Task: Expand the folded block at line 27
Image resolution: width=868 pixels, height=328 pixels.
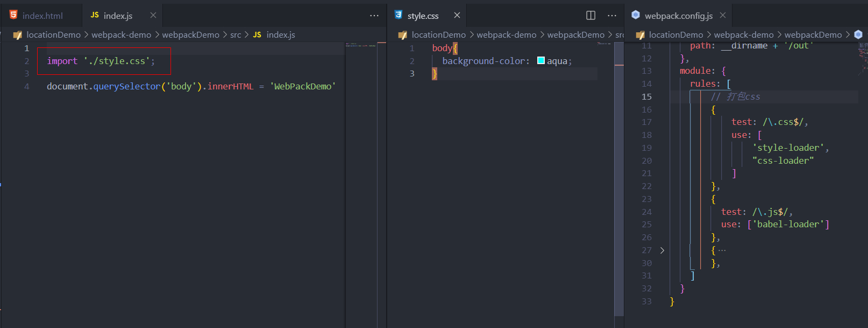Action: (x=662, y=250)
